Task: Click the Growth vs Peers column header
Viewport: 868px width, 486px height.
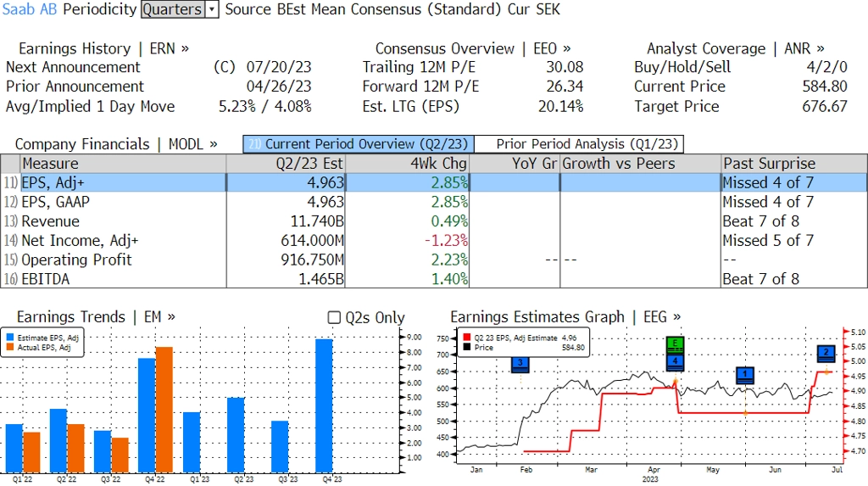Action: pyautogui.click(x=641, y=164)
